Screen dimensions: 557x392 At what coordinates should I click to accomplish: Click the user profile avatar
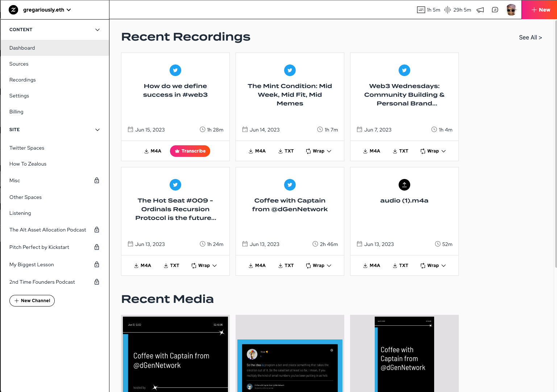click(x=511, y=10)
